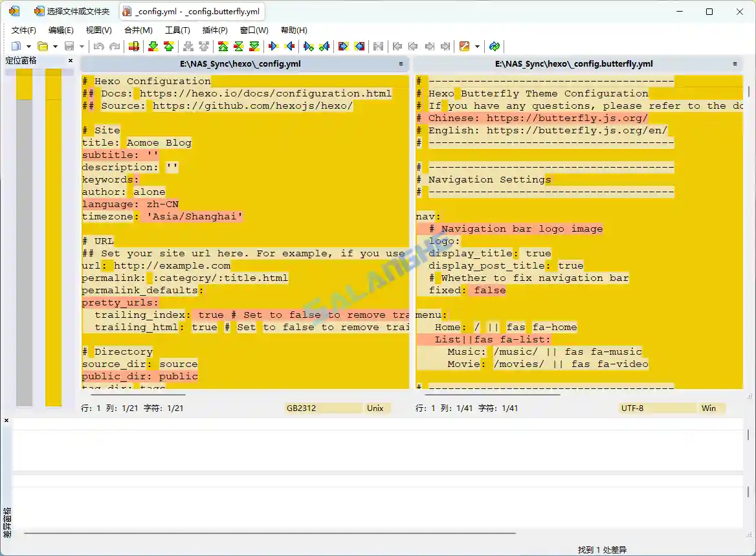The image size is (756, 556).
Task: Open the 合并(M) menu
Action: pos(138,30)
